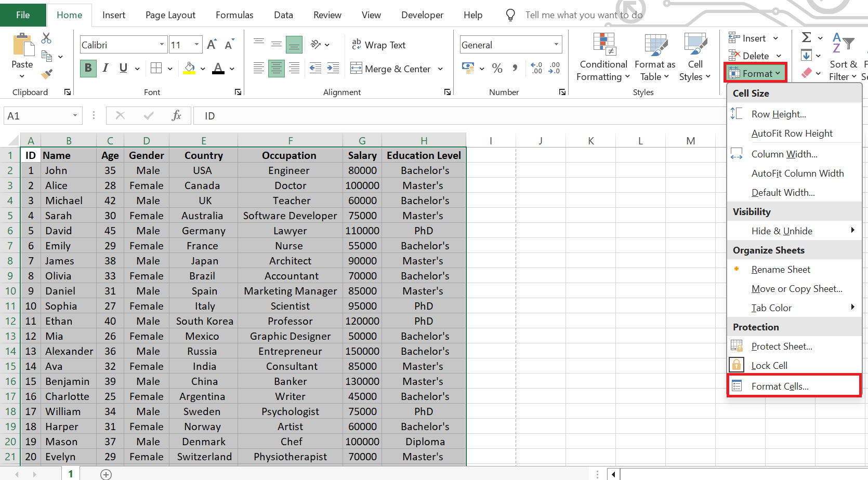The height and width of the screenshot is (480, 868).
Task: Click Increase Indent icon
Action: point(333,68)
